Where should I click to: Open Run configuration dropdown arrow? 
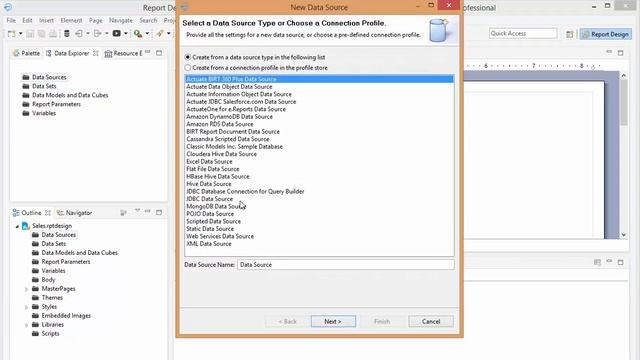[x=147, y=34]
